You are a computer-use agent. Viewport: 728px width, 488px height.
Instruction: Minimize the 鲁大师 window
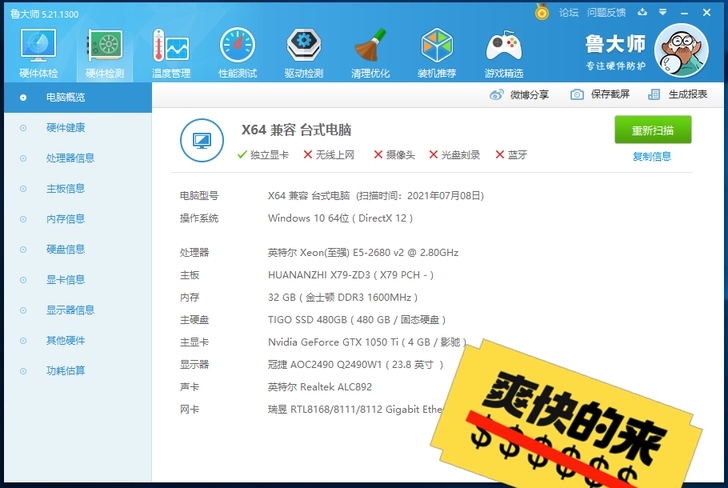point(684,13)
